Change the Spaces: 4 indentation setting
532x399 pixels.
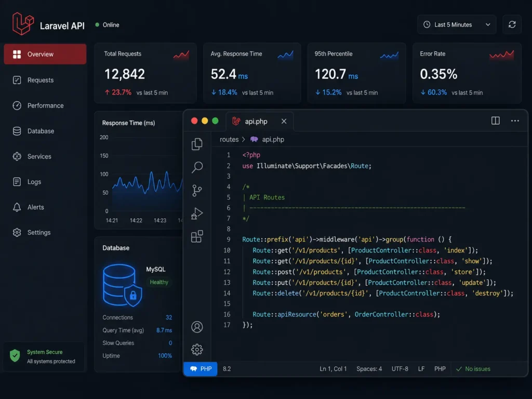coord(369,369)
